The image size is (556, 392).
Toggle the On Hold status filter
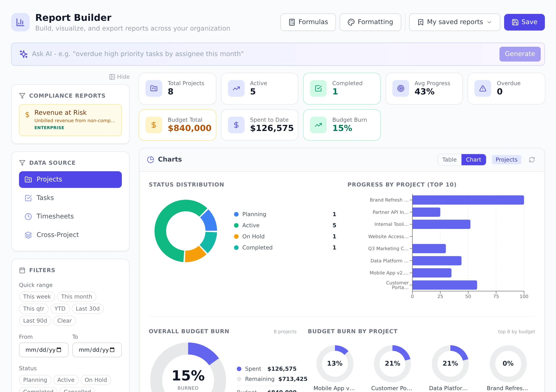pyautogui.click(x=96, y=380)
